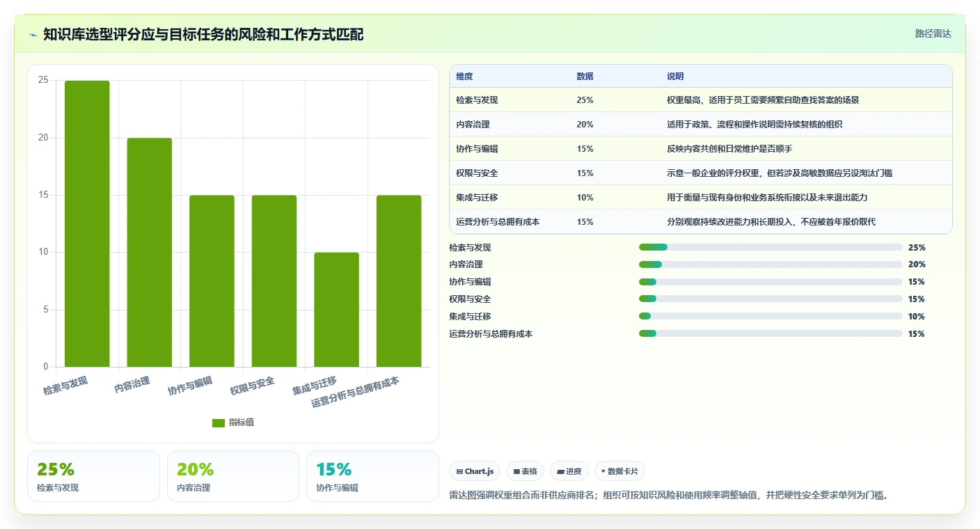Select the 集成与迁移 table row cell
This screenshot has width=980, height=529.
pos(477,198)
